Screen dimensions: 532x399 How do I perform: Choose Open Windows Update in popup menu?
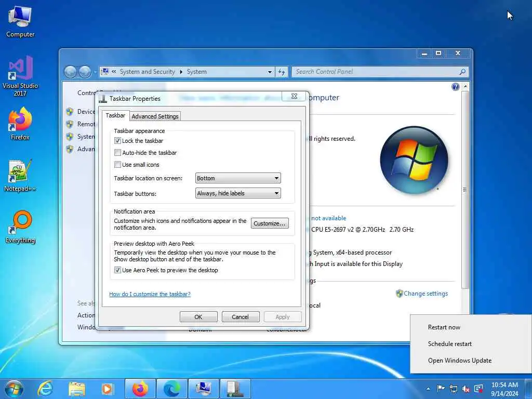coord(460,361)
